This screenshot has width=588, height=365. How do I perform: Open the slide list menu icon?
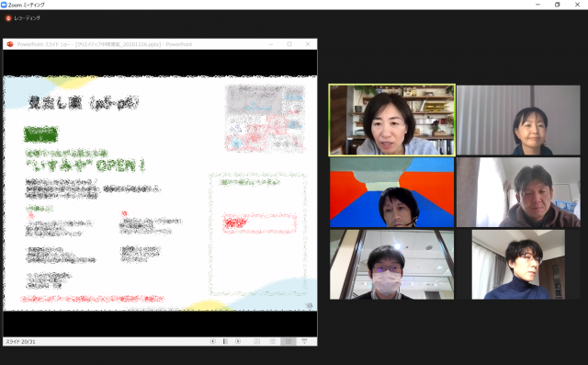pyautogui.click(x=225, y=341)
